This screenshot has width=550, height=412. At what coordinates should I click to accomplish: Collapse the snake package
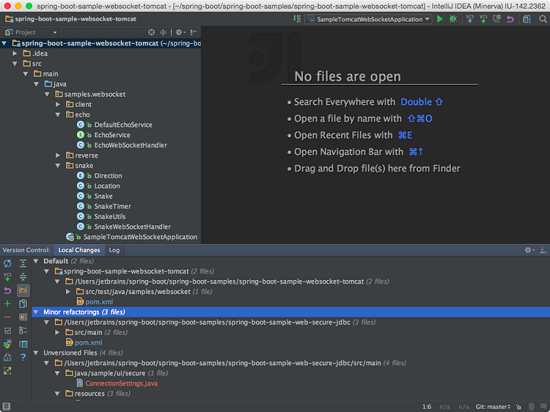point(58,166)
